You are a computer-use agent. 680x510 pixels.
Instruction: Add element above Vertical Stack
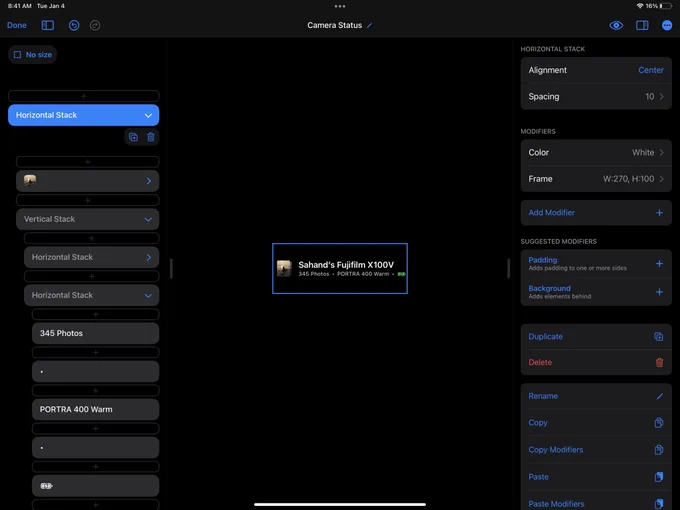click(x=87, y=200)
